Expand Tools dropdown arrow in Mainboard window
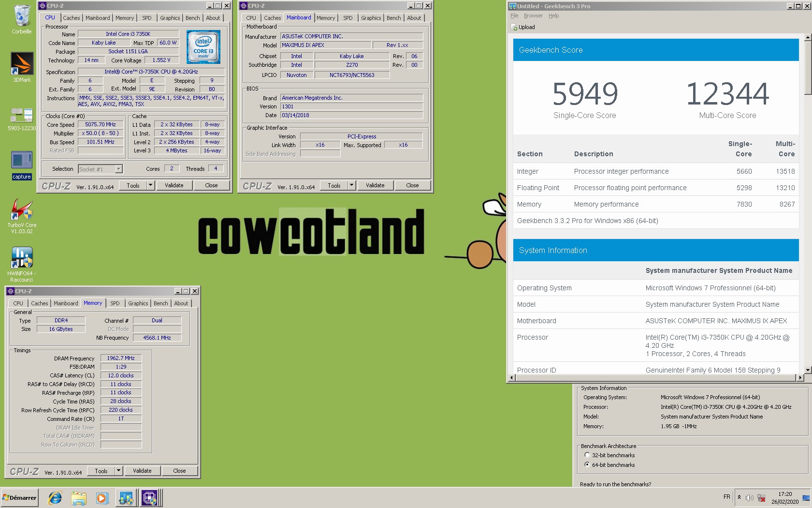The height and width of the screenshot is (508, 812). pos(351,185)
